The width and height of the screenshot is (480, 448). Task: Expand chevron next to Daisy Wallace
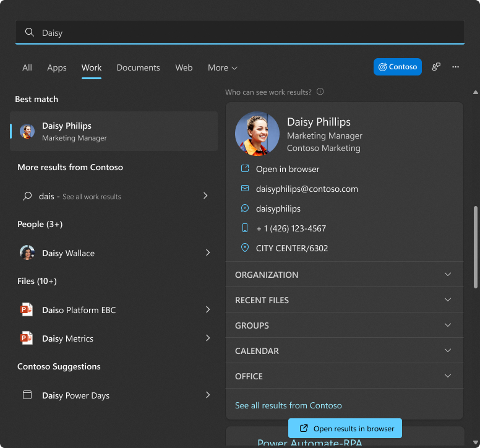(x=208, y=252)
